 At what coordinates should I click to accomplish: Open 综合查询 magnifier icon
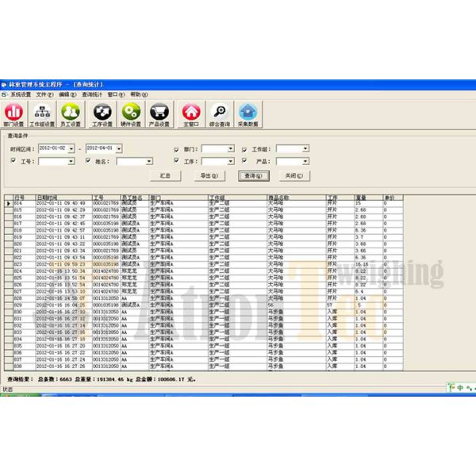(220, 113)
